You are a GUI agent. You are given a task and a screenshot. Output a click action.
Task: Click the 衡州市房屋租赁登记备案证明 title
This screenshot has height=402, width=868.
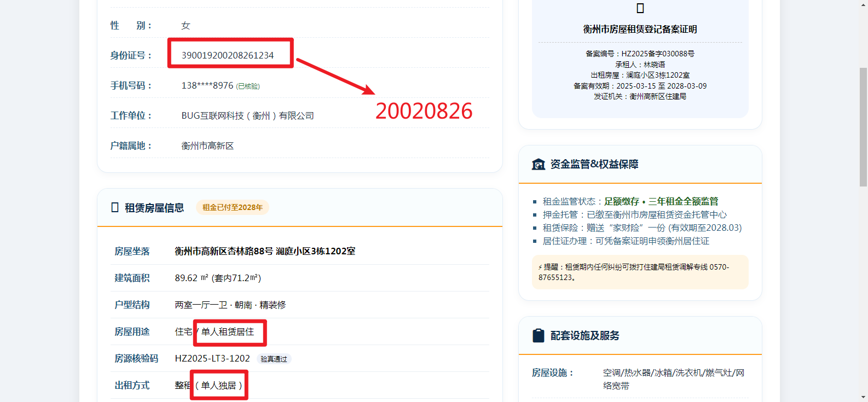(640, 29)
